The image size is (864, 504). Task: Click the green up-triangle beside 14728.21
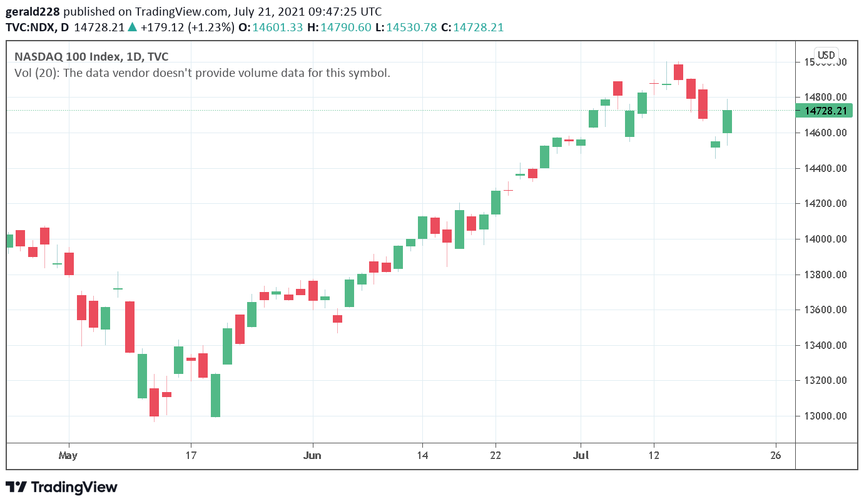point(132,27)
